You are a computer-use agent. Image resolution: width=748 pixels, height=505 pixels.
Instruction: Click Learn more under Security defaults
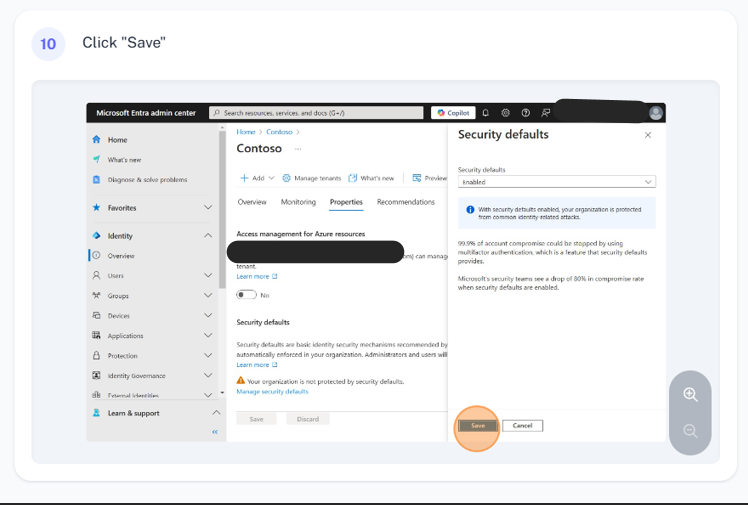pos(257,365)
